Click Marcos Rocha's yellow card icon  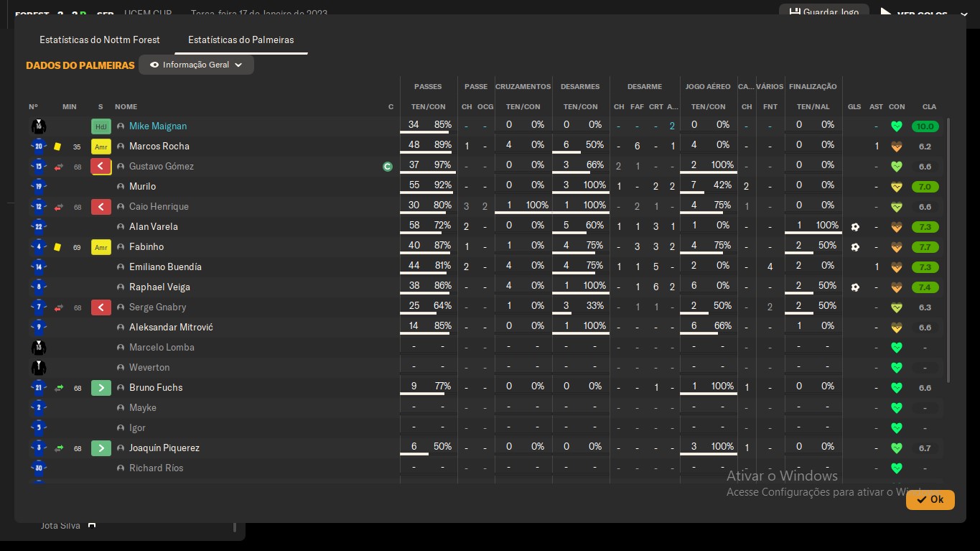pyautogui.click(x=57, y=147)
